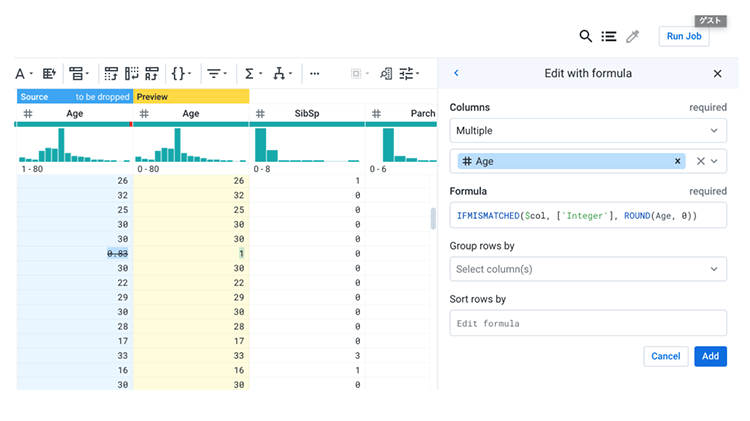Image resolution: width=750 pixels, height=421 pixels.
Task: Open the recipe list icon
Action: click(609, 37)
